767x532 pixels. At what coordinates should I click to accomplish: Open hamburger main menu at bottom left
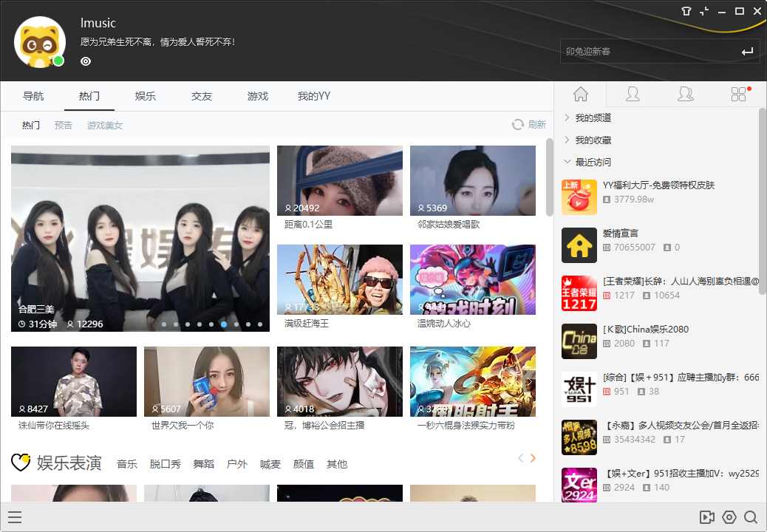click(15, 517)
